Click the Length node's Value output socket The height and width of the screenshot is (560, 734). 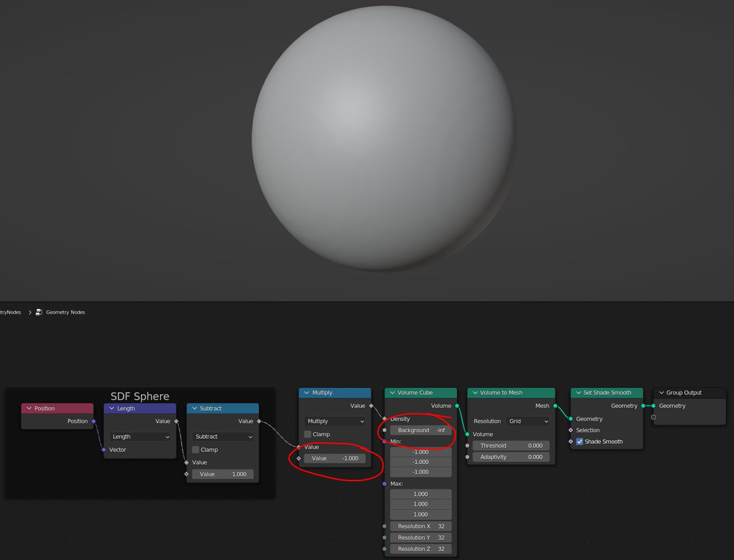coord(176,421)
